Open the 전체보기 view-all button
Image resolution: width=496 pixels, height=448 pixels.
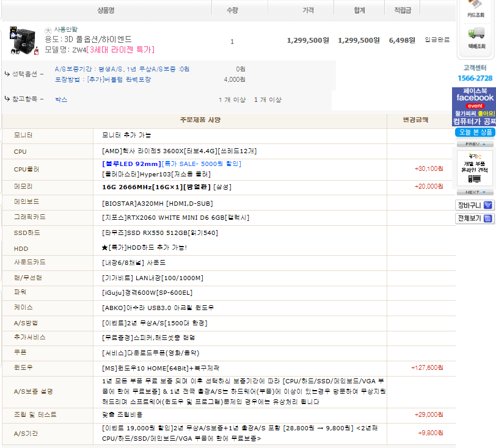pos(475,219)
